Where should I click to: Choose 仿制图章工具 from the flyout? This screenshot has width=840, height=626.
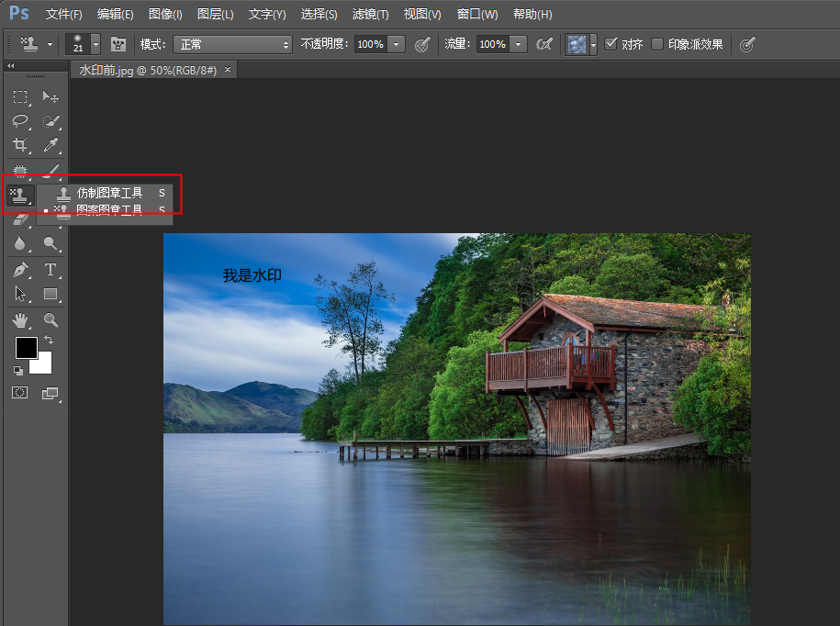click(109, 193)
